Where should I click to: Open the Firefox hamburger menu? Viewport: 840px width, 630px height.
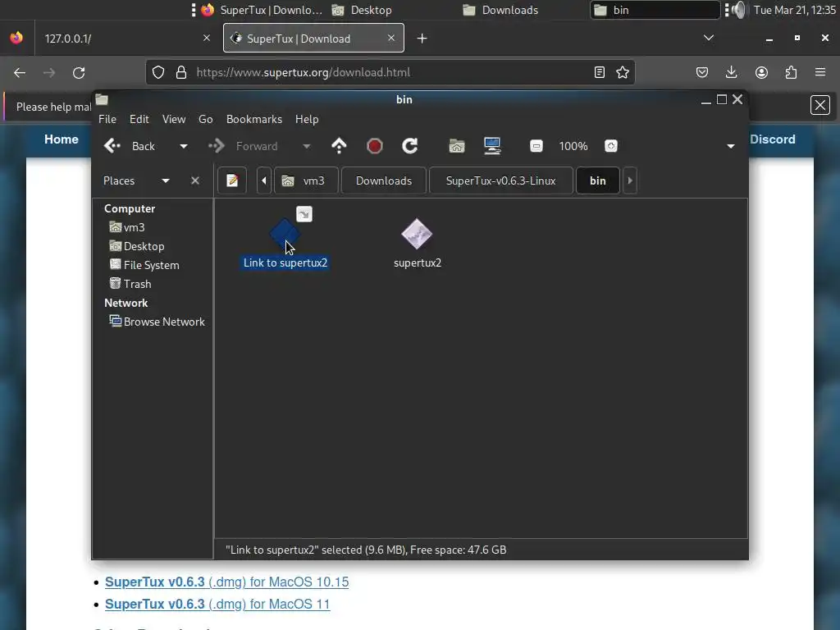pos(820,72)
